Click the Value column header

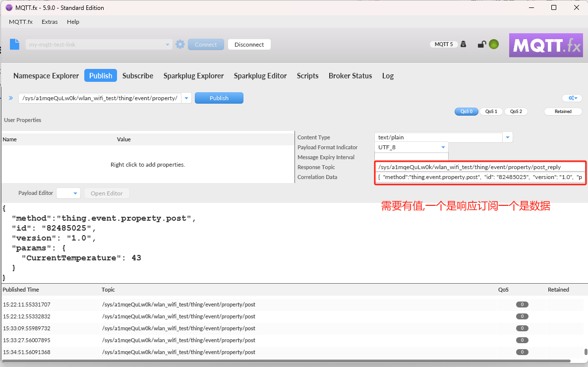pyautogui.click(x=124, y=139)
